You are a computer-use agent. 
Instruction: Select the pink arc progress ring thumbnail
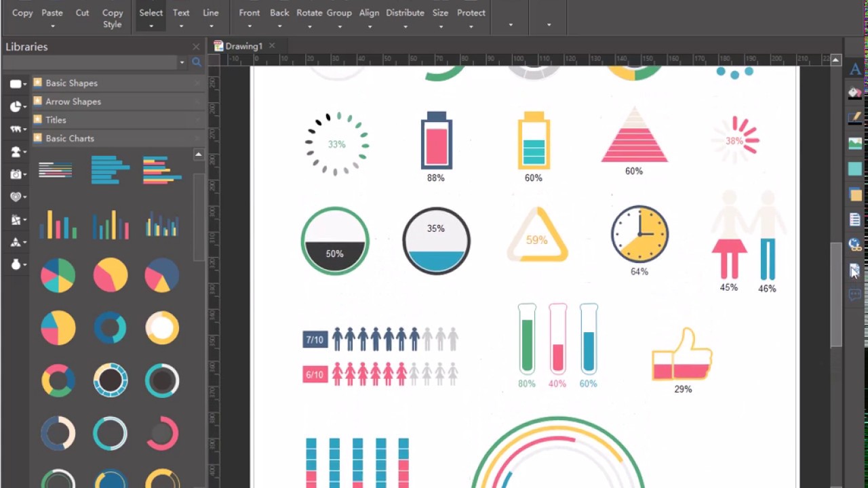162,434
